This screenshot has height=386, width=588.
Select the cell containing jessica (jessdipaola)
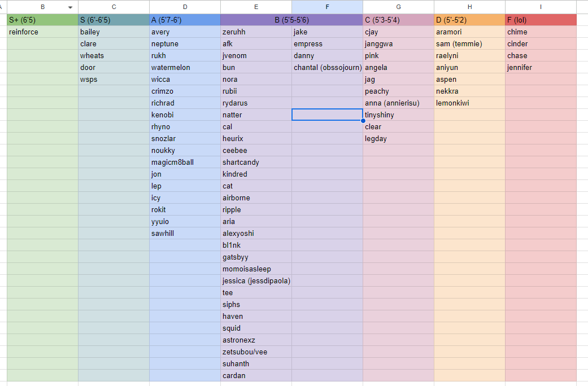(256, 280)
